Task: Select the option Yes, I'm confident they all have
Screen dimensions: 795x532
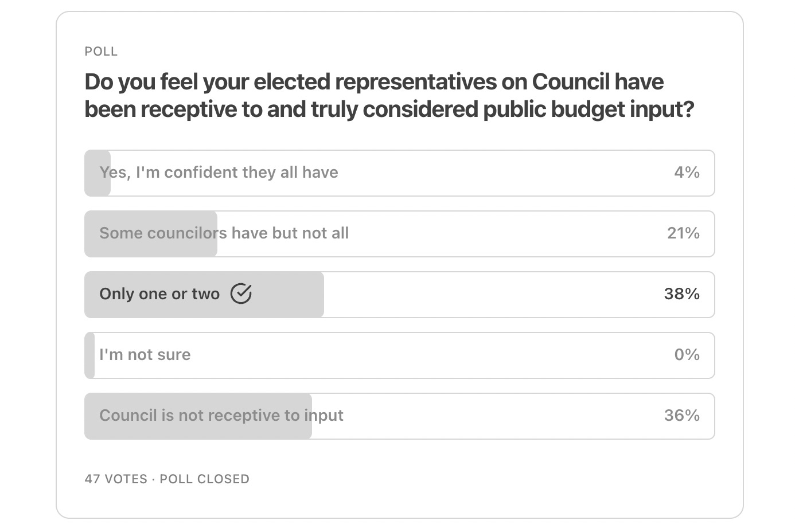Action: tap(399, 173)
